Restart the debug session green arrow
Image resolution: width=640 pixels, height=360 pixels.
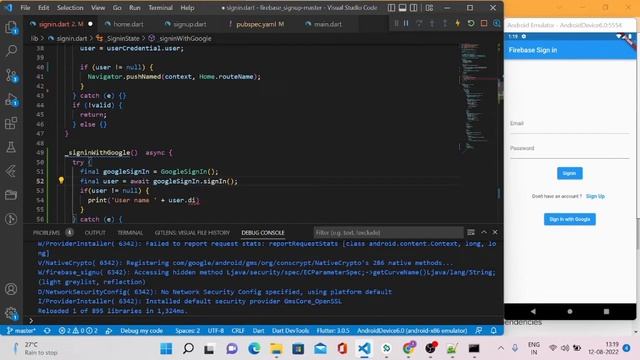(x=471, y=24)
